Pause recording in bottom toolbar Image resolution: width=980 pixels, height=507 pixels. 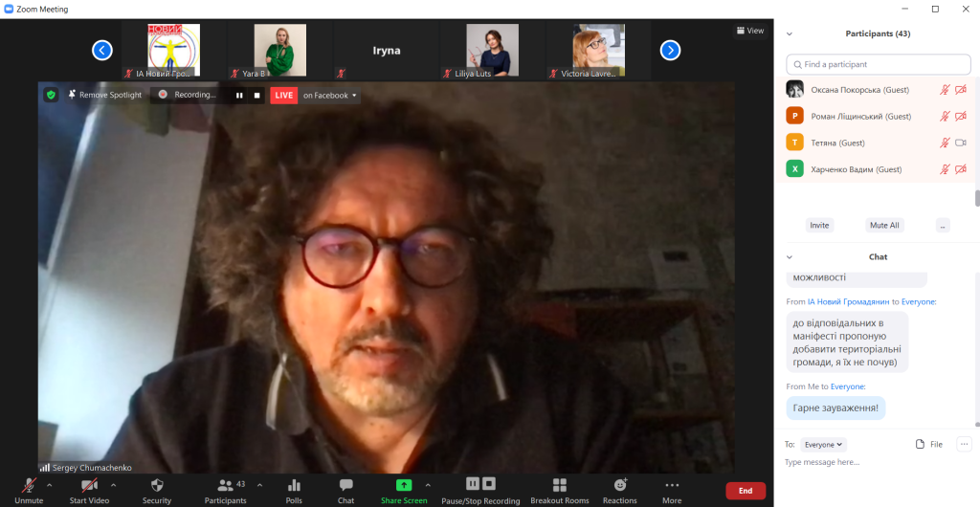[x=473, y=483]
